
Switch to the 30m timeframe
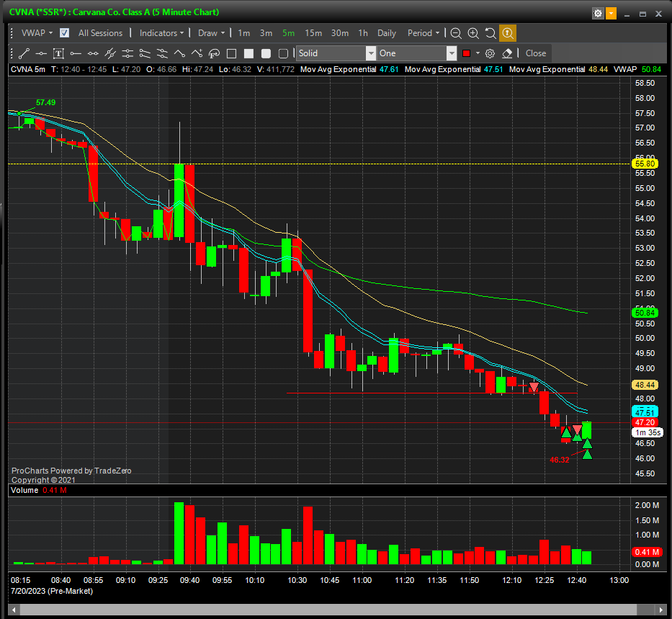click(340, 33)
